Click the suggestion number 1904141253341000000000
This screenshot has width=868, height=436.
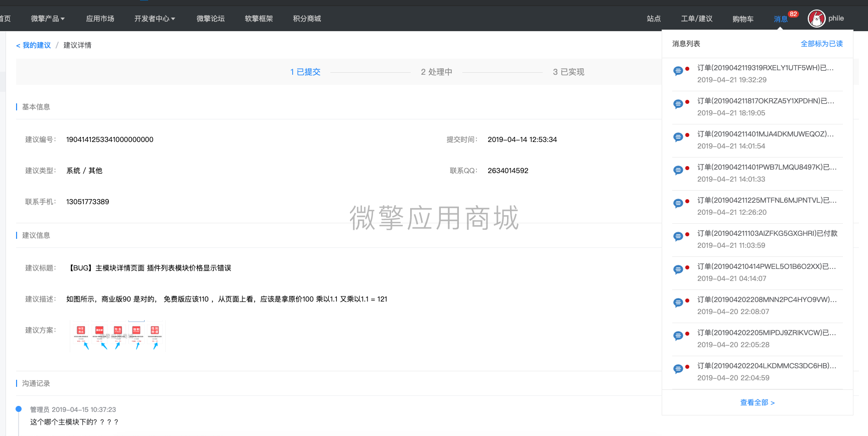tap(110, 139)
